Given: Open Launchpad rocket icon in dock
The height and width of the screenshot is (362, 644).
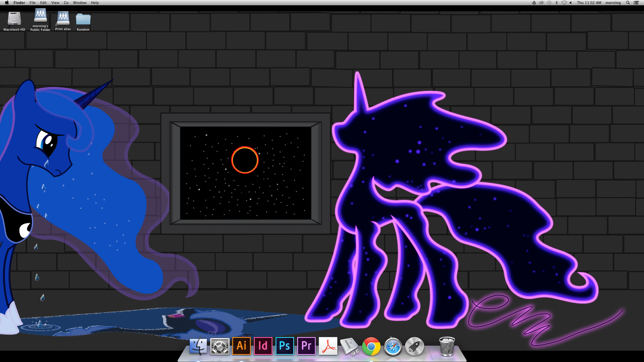Looking at the screenshot, I should point(415,346).
